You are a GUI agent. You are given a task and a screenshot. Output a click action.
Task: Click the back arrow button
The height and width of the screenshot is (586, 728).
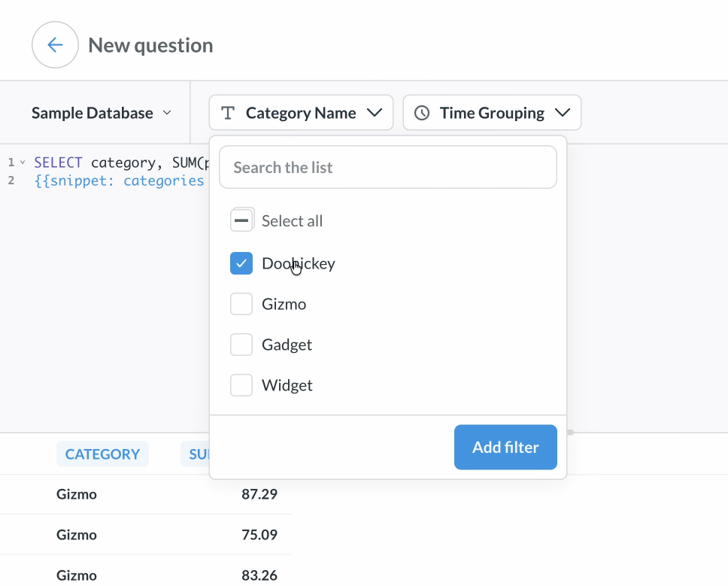(55, 45)
